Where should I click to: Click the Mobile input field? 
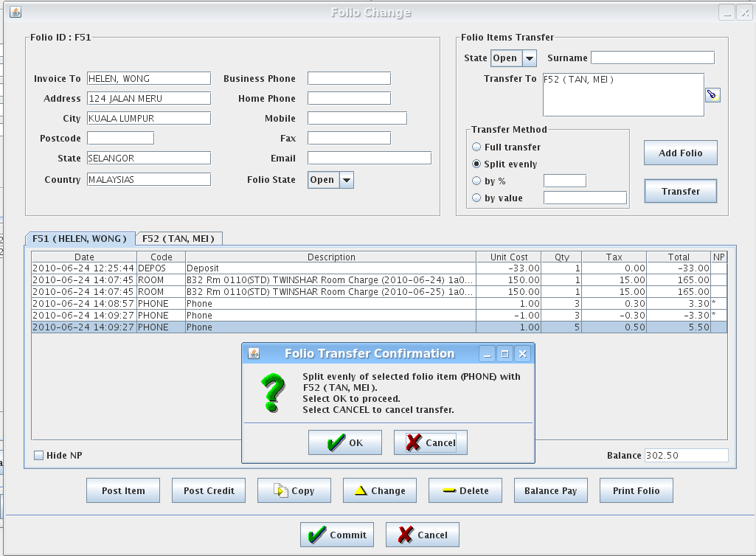357,118
